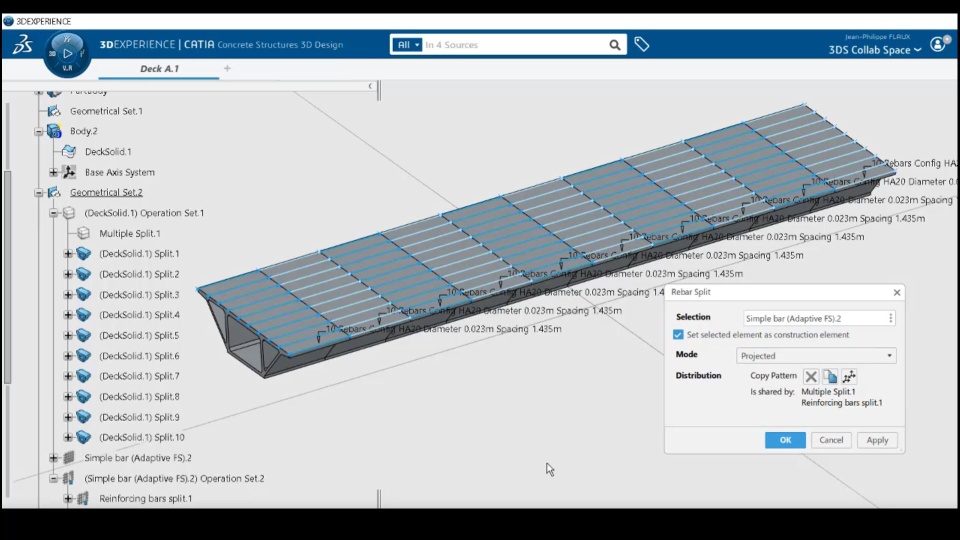Add a new tab with plus
The image size is (960, 540).
(227, 68)
